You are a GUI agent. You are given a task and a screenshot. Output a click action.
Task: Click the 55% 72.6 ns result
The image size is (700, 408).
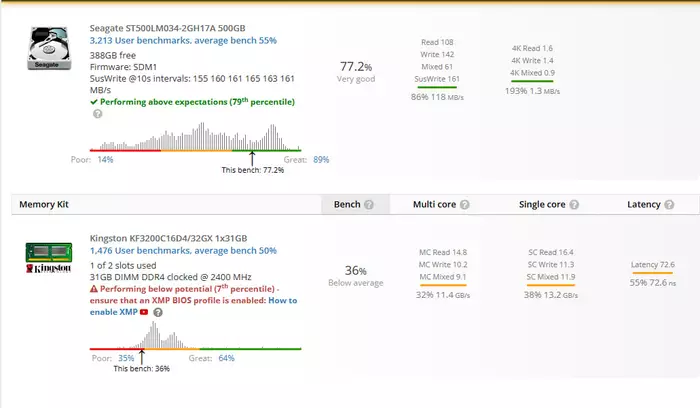653,283
